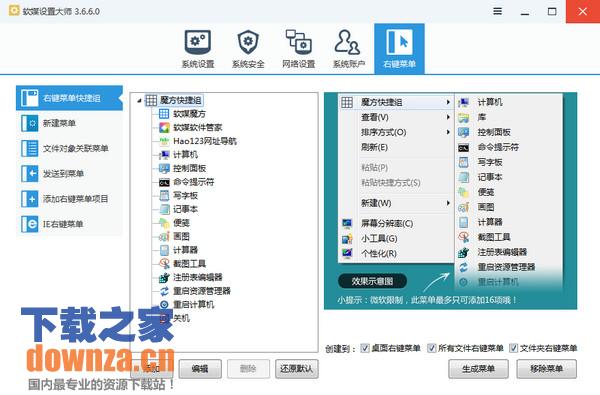Click 截图工具 text in preview submenu

(494, 237)
